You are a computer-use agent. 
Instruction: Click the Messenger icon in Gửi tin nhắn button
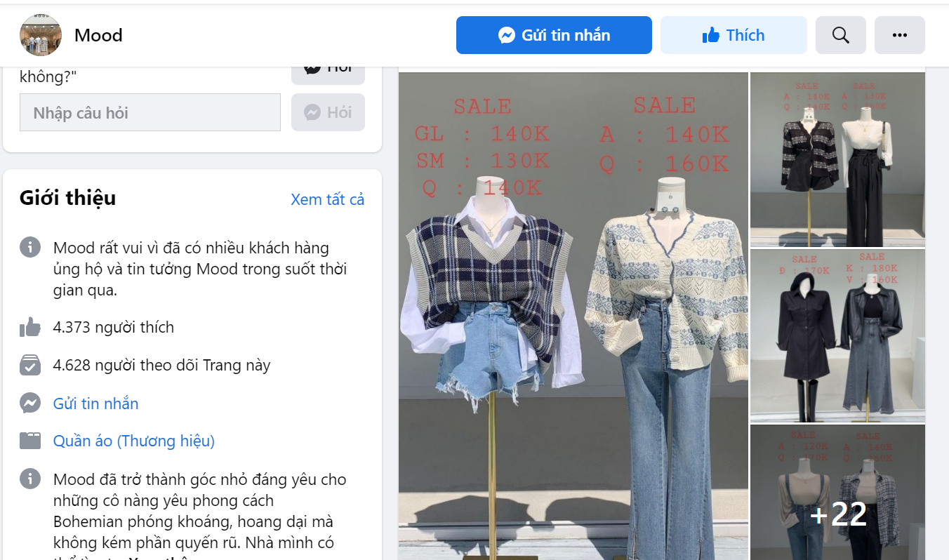point(507,35)
